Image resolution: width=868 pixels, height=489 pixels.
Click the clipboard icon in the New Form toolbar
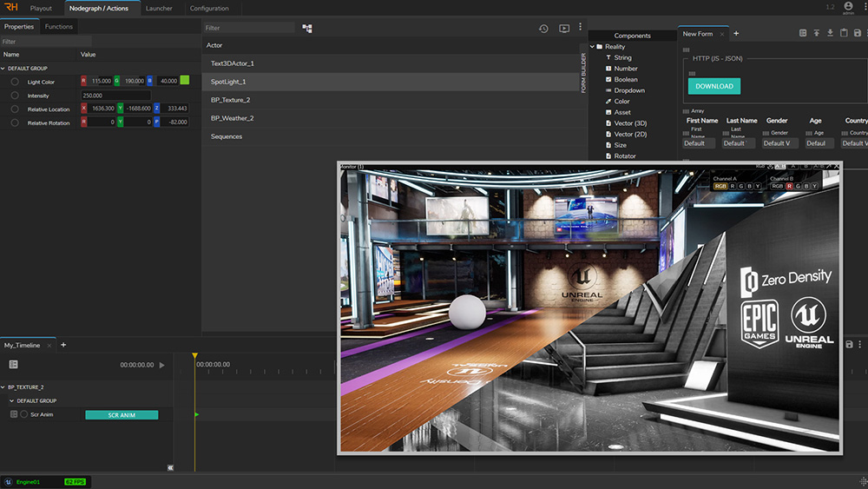844,33
